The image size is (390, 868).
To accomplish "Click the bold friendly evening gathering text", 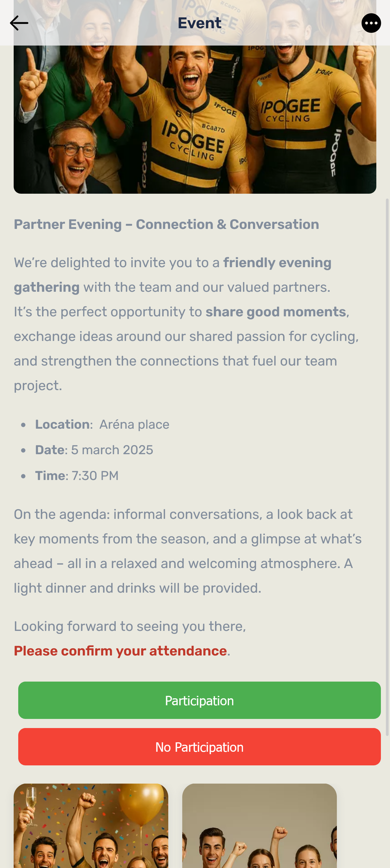I will [277, 263].
